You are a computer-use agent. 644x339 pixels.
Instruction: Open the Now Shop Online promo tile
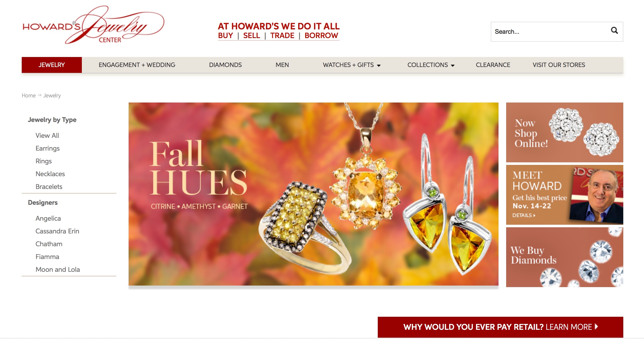[x=564, y=132]
